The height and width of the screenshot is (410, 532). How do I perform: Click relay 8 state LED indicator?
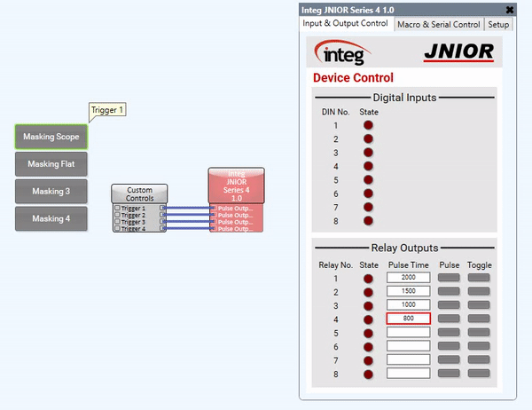tap(368, 375)
